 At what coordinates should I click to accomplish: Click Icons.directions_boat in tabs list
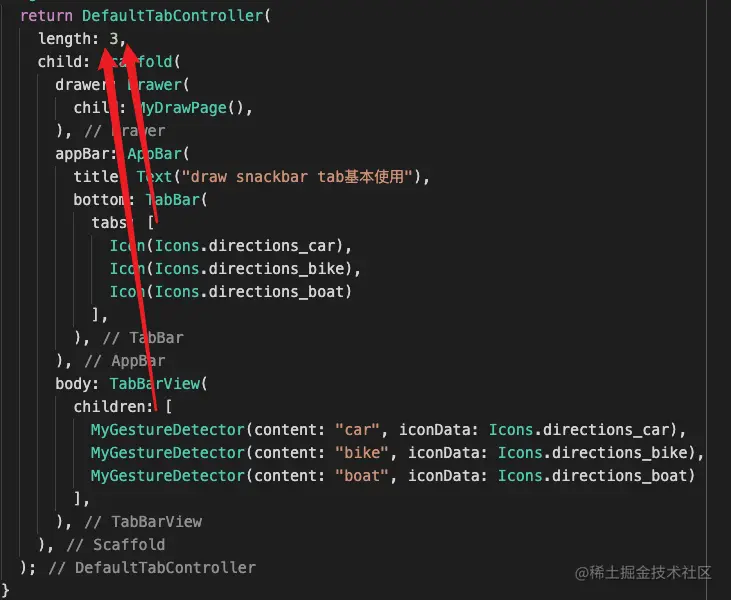249,292
